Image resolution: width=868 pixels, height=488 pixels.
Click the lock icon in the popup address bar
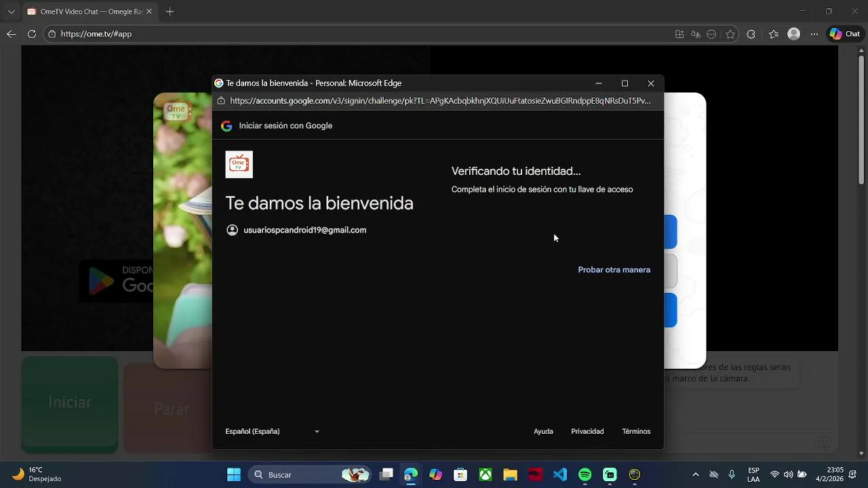221,101
